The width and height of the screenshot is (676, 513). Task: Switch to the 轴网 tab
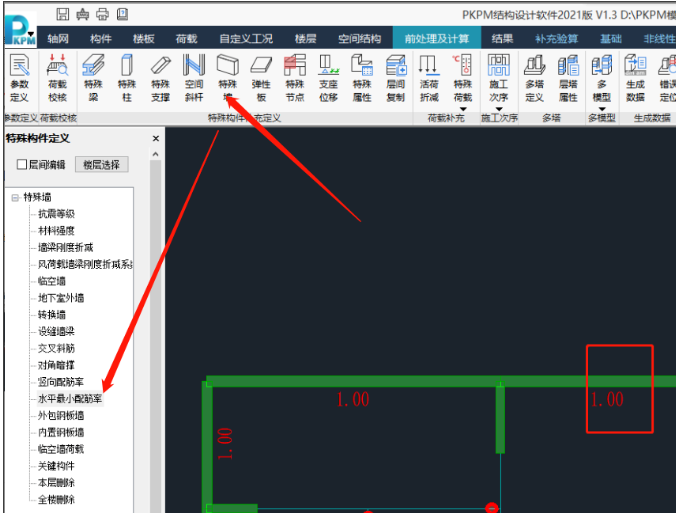58,39
